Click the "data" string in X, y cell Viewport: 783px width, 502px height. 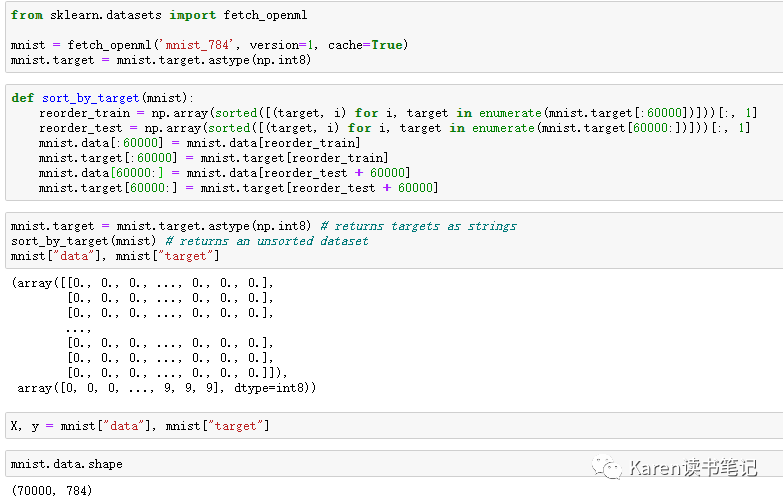123,426
